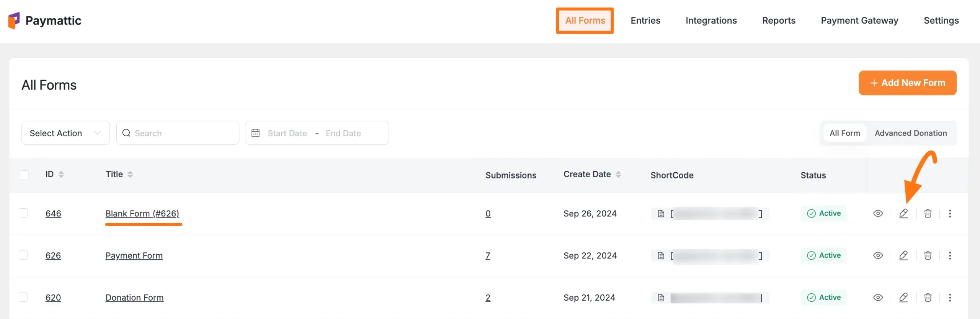Click the edit pencil icon for form 646
This screenshot has width=980, height=319.
coord(903,213)
